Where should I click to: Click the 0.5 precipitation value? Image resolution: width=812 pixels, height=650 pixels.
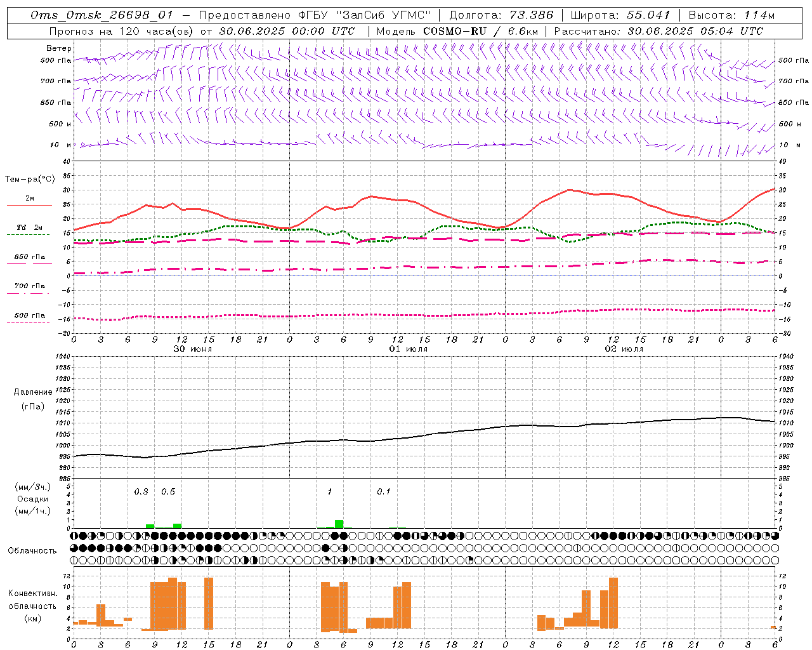168,492
